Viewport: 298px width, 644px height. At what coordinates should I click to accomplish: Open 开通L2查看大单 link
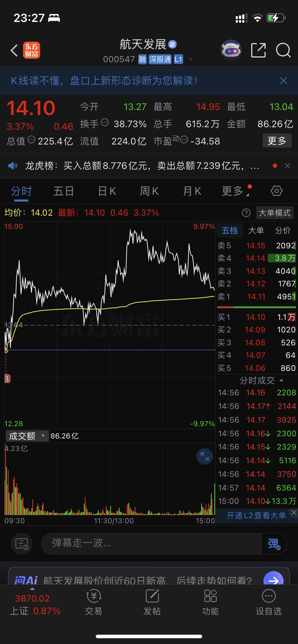click(256, 515)
